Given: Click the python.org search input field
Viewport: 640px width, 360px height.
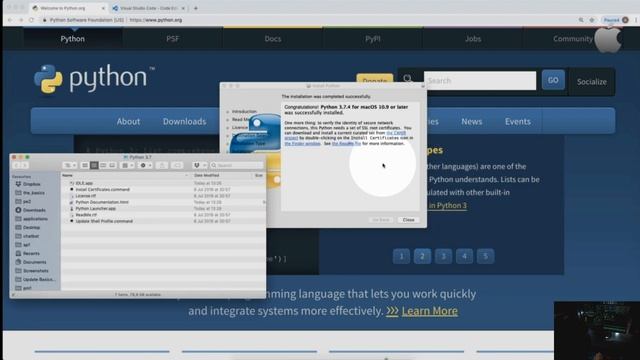Looking at the screenshot, I should click(x=480, y=80).
